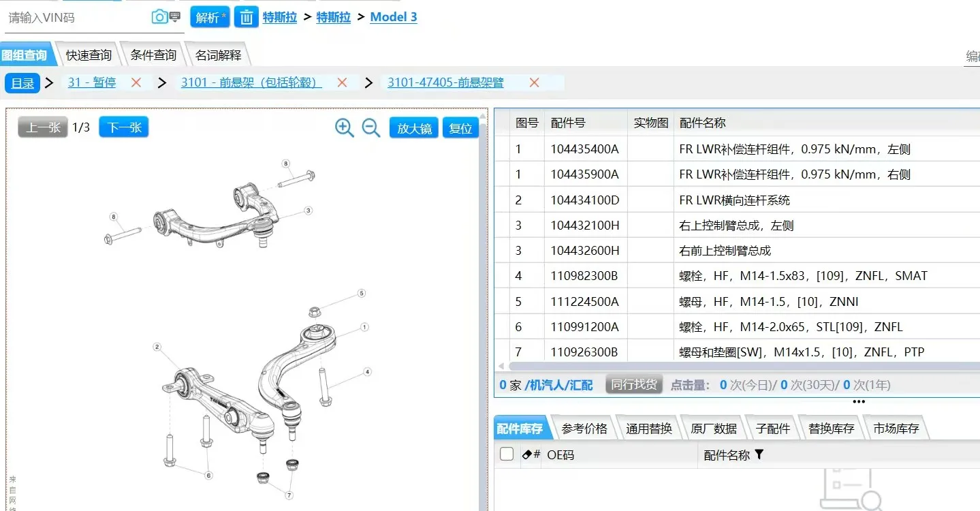Viewport: 980px width, 511px height.
Task: Select part number 110991200A
Action: point(585,327)
